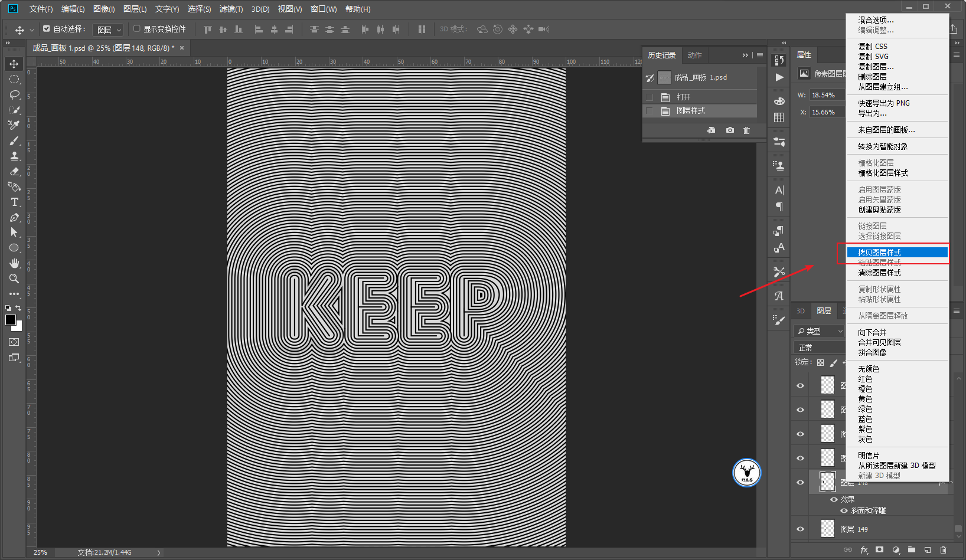This screenshot has height=560, width=966.
Task: Swap foreground and background colors icon
Action: coord(18,308)
